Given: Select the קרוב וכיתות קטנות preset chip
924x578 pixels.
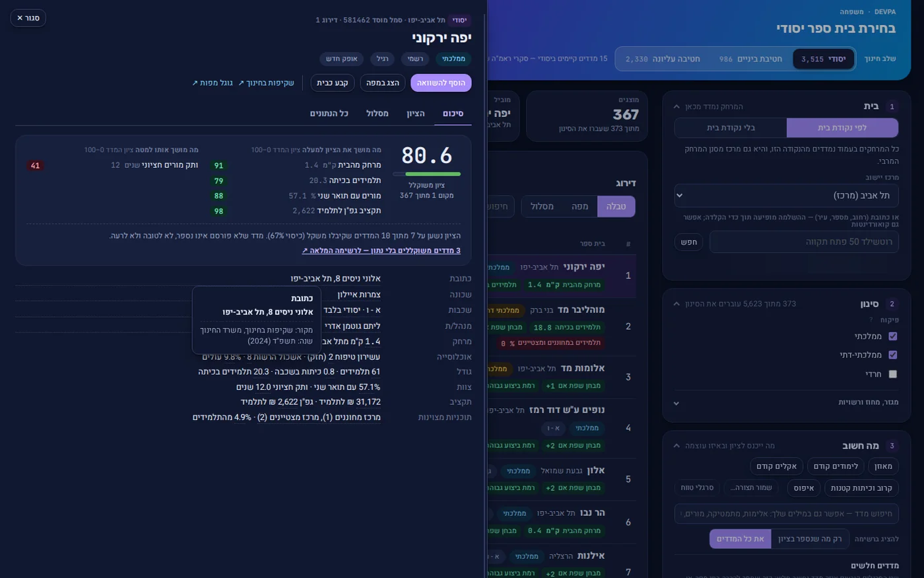Looking at the screenshot, I should 861,488.
